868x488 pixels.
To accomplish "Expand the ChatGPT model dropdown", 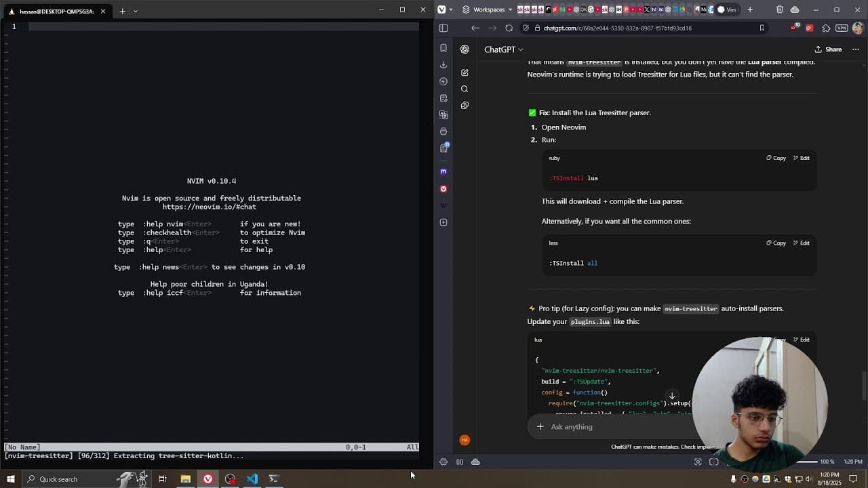I will [x=503, y=49].
